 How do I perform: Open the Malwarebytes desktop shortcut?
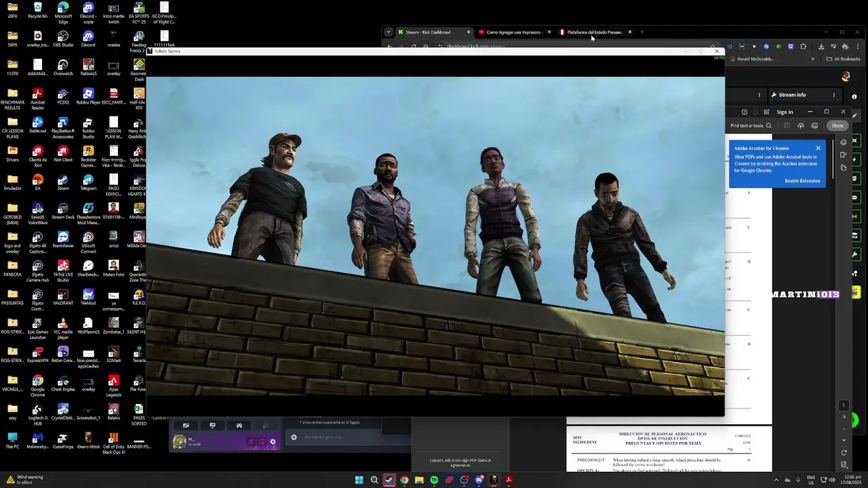[x=38, y=441]
